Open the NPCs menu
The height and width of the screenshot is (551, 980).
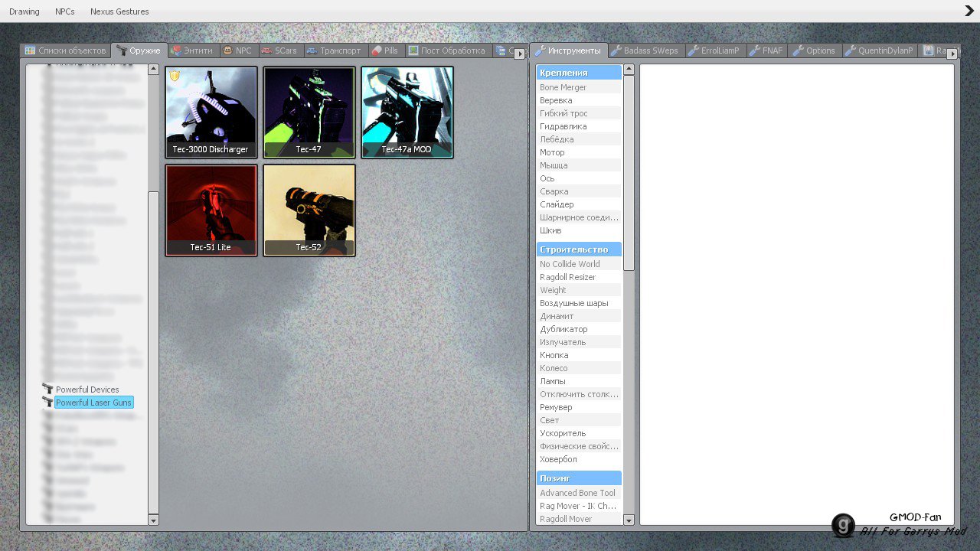65,11
